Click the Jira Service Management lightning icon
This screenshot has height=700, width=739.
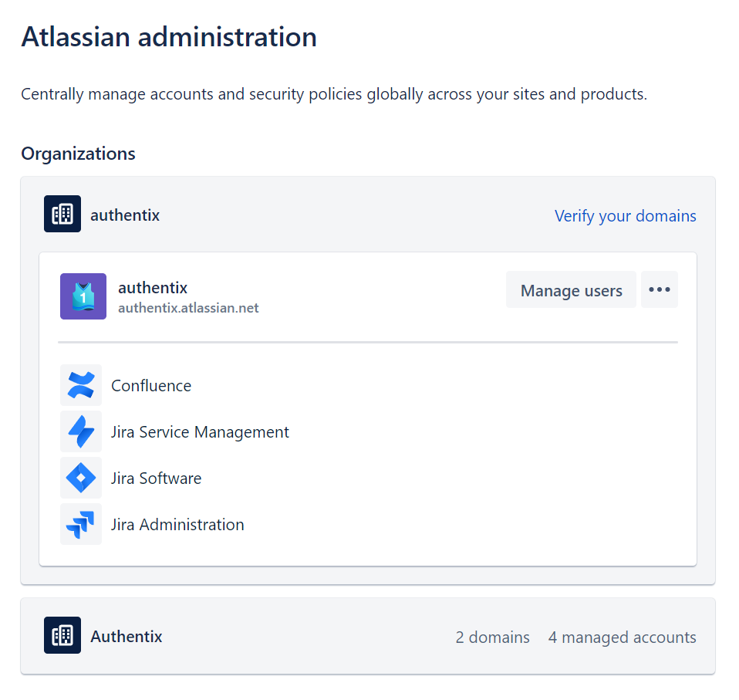80,431
